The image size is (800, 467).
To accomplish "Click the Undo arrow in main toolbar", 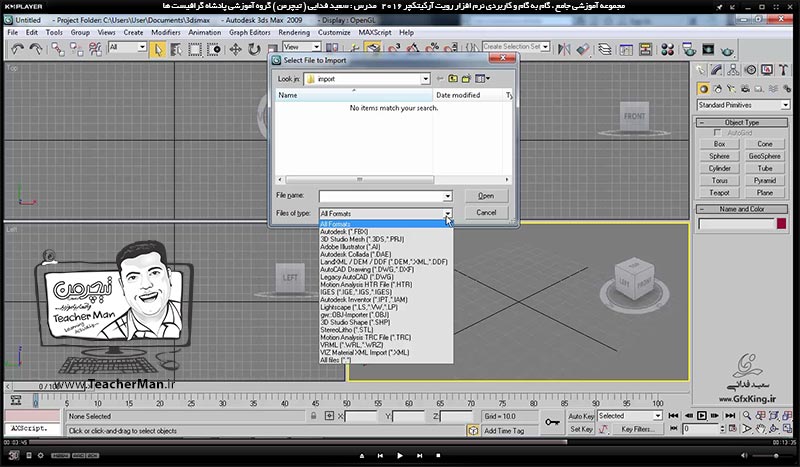I will coord(17,49).
